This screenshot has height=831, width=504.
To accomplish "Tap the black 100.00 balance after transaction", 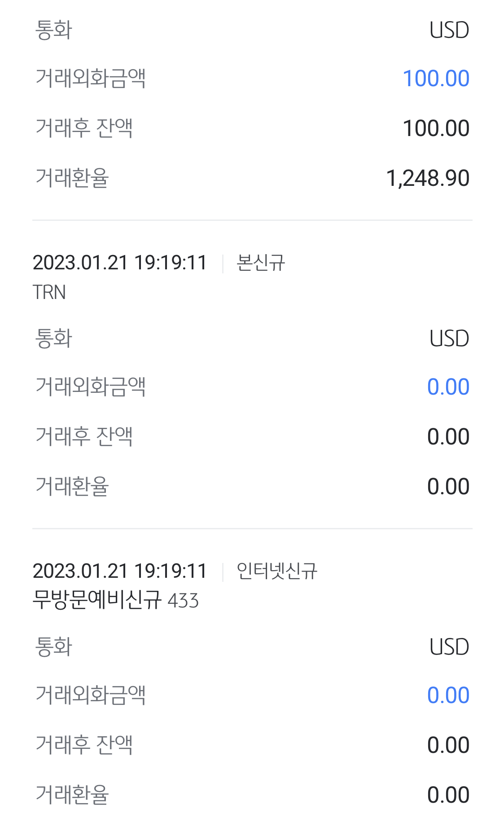I will [x=436, y=128].
